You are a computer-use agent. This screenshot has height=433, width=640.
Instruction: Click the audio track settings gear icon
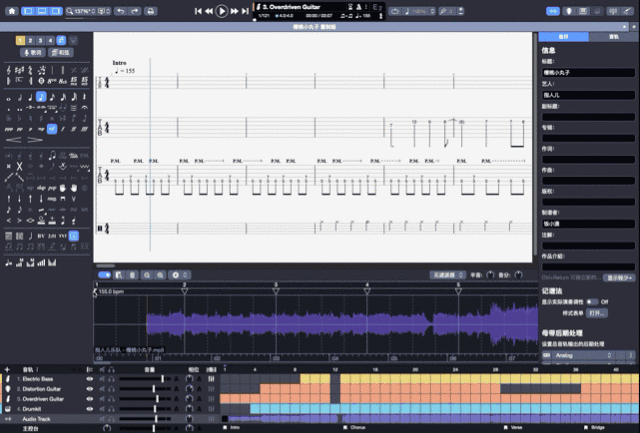[175, 274]
